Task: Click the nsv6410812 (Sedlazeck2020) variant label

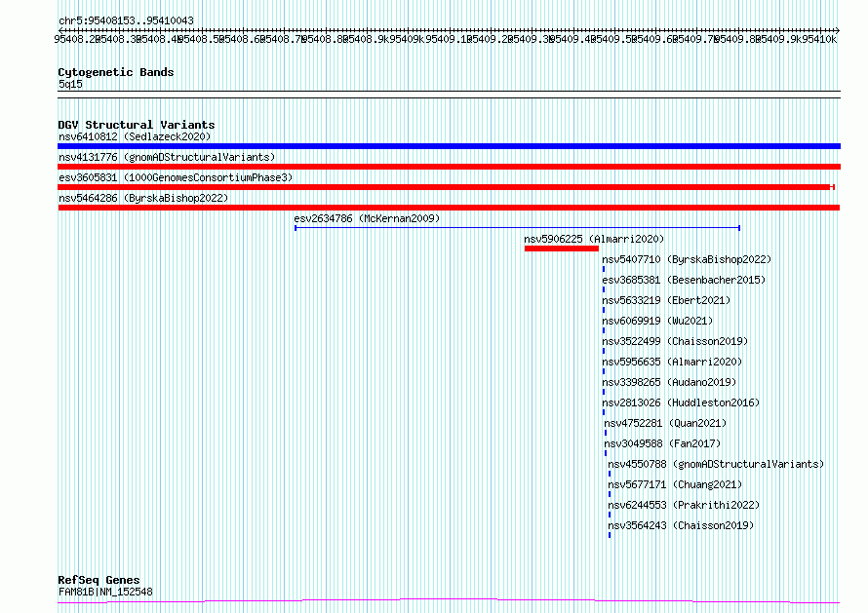Action: [135, 136]
